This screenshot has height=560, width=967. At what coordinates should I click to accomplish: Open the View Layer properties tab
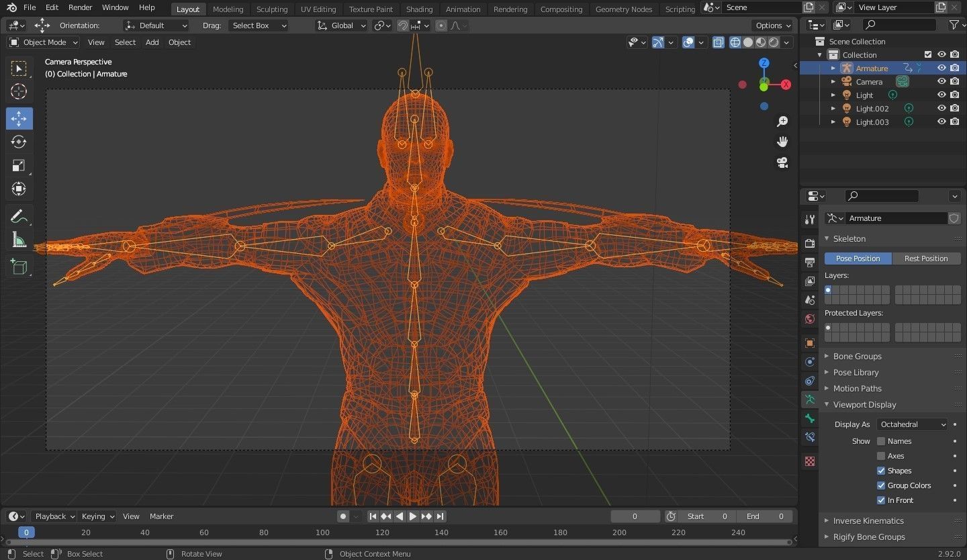(810, 281)
